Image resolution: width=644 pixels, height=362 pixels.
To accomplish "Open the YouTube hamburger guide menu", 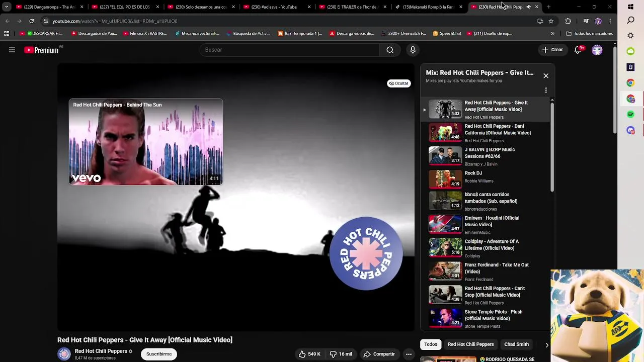I will 12,50.
